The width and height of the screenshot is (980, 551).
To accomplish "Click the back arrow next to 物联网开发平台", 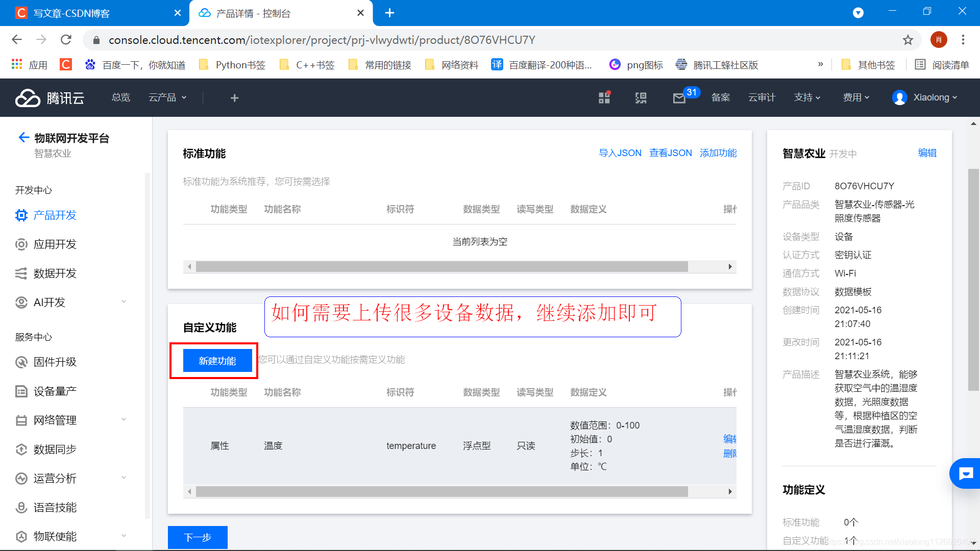I will [23, 137].
